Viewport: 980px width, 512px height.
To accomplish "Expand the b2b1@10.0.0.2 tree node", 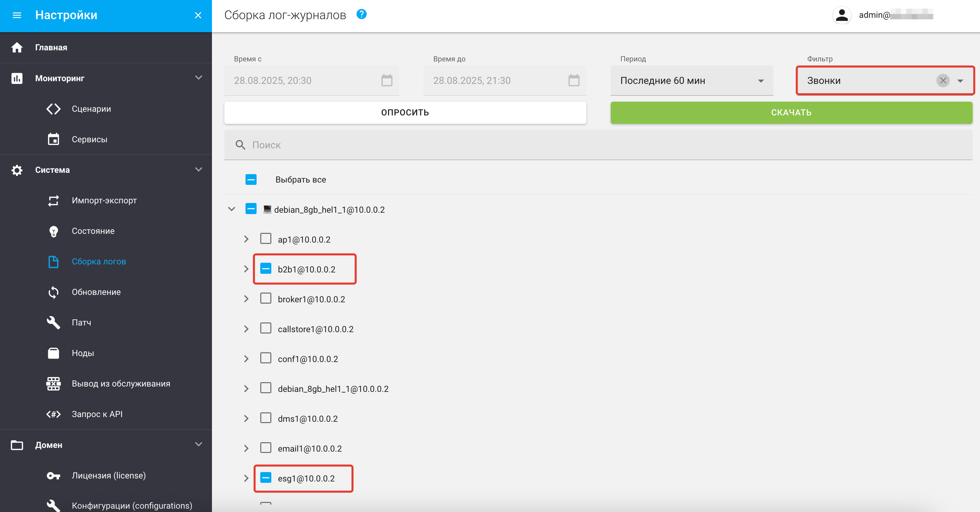I will [x=246, y=269].
